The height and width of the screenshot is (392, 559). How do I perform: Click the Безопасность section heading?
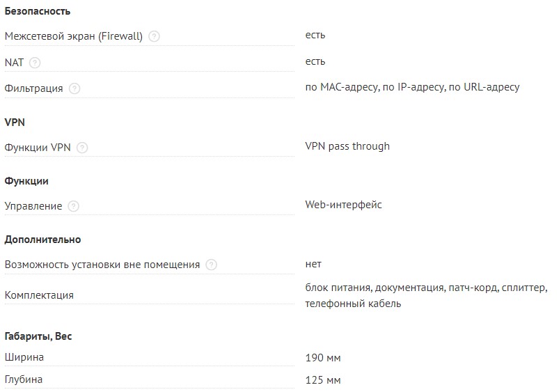tap(38, 11)
